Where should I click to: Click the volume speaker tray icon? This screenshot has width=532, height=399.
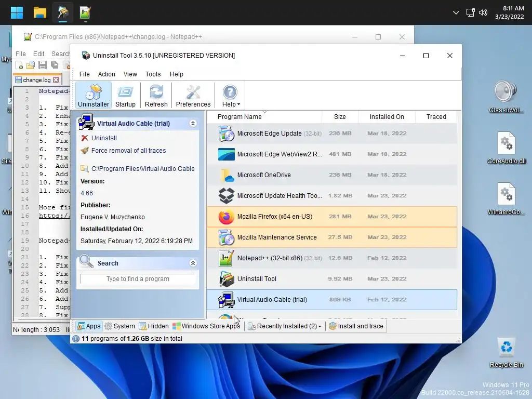[x=483, y=12]
